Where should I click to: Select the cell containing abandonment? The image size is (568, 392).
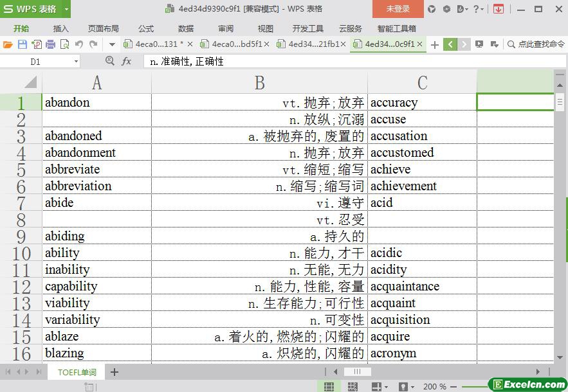coord(96,152)
